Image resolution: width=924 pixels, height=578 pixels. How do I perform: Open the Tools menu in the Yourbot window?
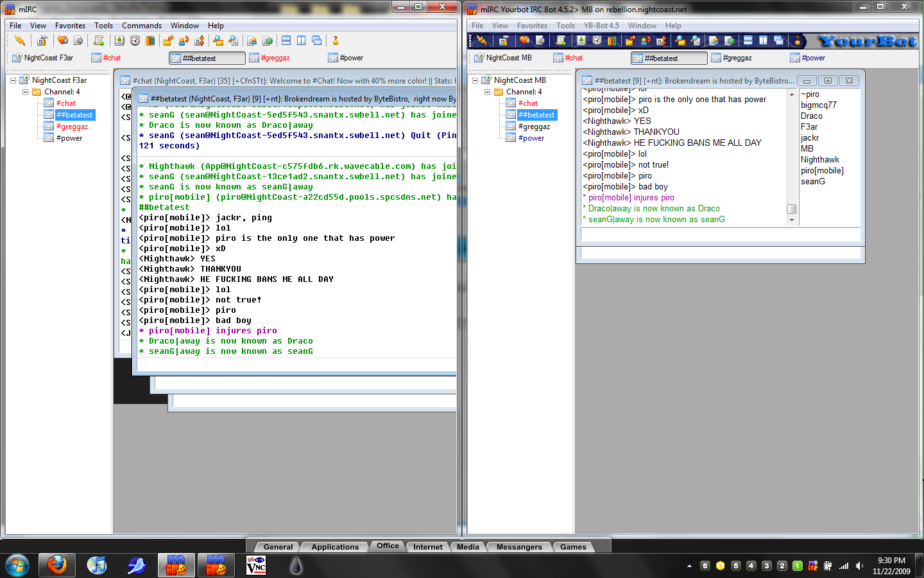click(565, 26)
